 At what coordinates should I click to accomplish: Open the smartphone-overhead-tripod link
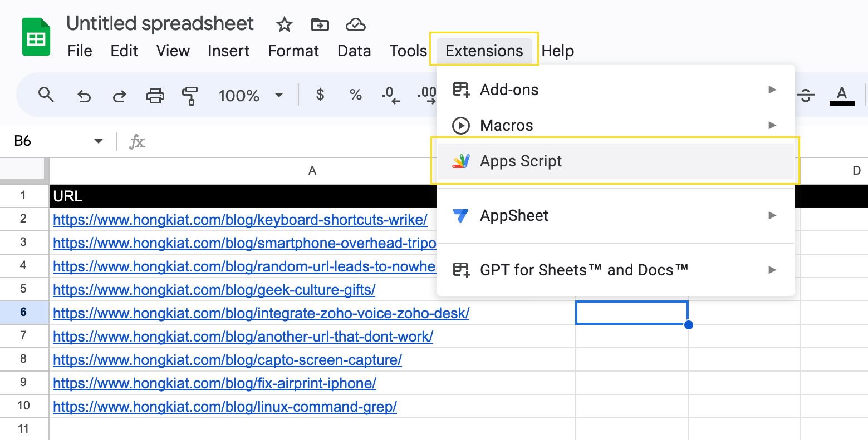244,243
